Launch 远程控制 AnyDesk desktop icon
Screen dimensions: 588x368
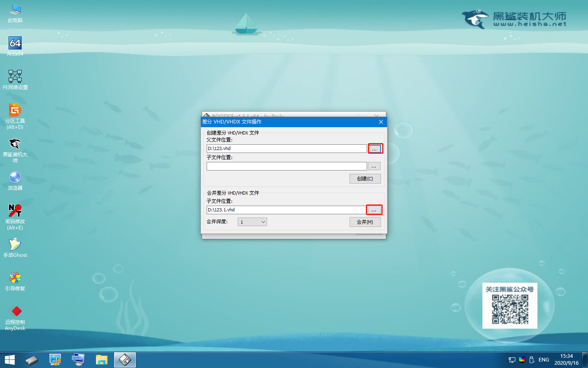[15, 317]
